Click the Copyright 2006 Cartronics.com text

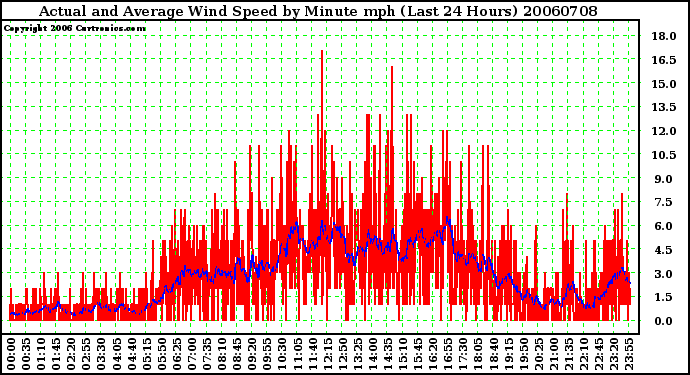[x=74, y=29]
